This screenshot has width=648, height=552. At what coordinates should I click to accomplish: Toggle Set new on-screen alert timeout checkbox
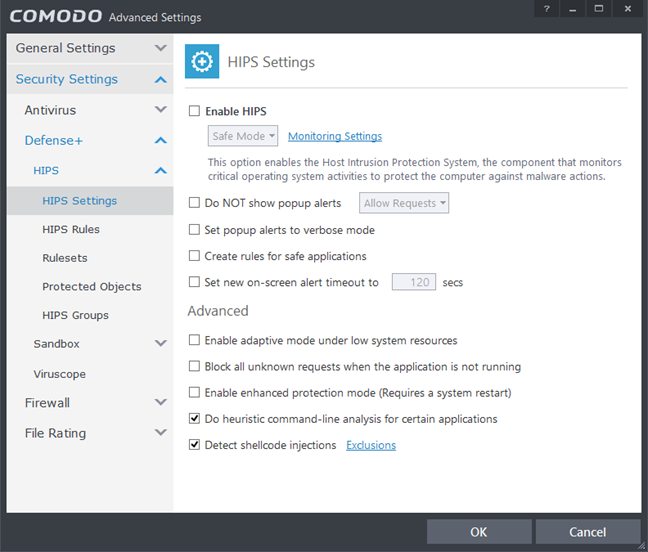(194, 282)
